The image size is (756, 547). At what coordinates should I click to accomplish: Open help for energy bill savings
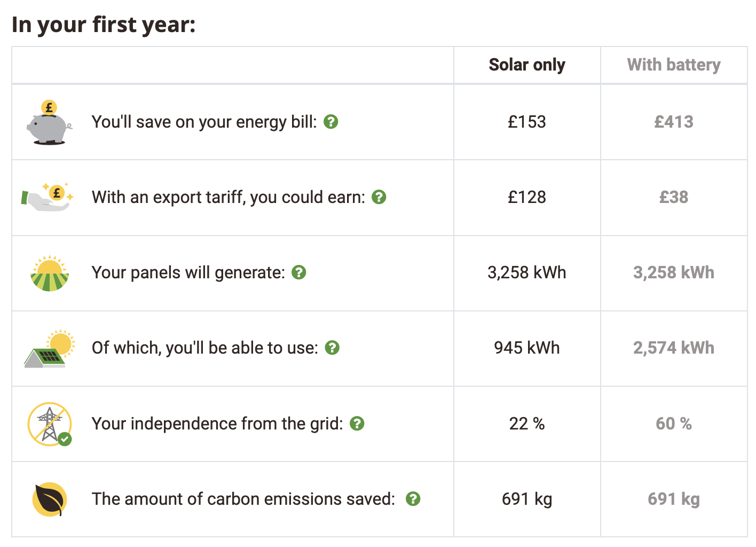331,122
